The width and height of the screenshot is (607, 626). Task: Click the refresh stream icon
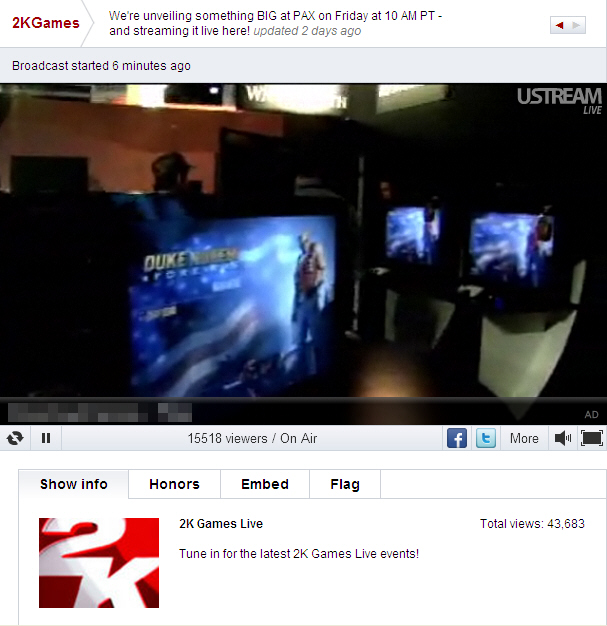click(x=15, y=438)
